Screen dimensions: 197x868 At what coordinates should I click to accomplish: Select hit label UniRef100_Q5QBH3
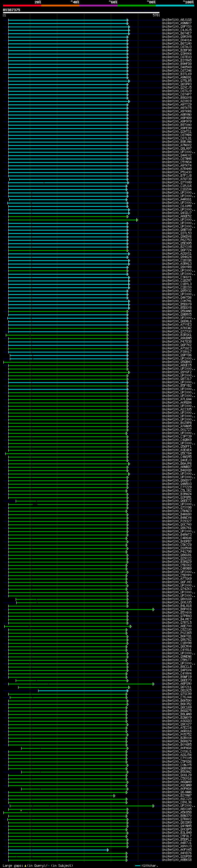tap(177, 362)
